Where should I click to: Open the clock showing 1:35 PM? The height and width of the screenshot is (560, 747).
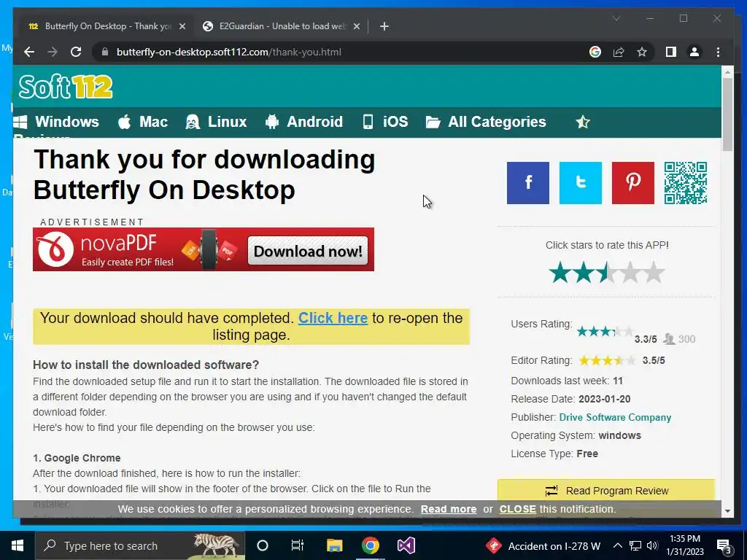(x=685, y=545)
